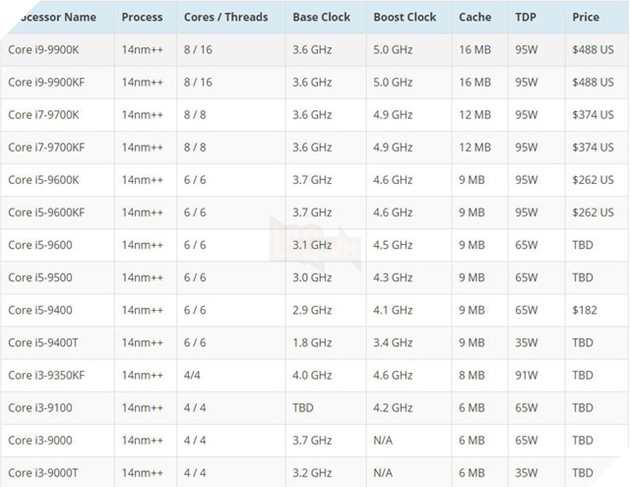Select the Core i7-9700KF name cell
The height and width of the screenshot is (487, 630).
[x=46, y=147]
